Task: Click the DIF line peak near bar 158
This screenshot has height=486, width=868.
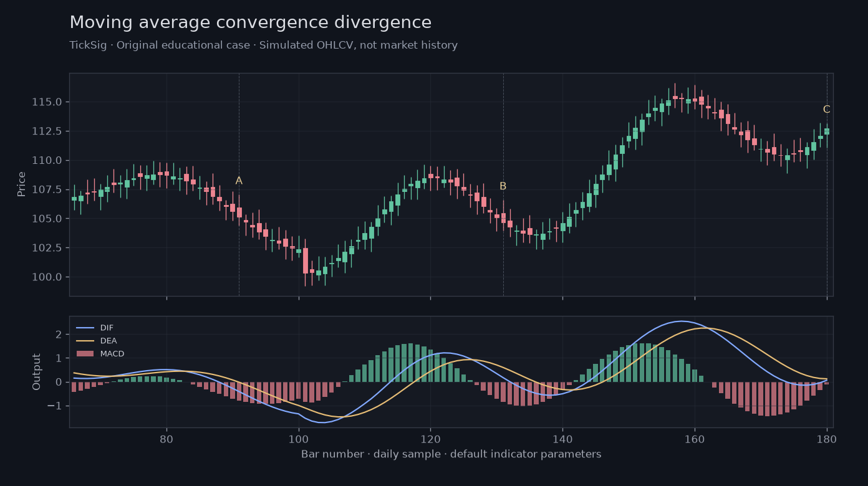Action: pyautogui.click(x=682, y=322)
